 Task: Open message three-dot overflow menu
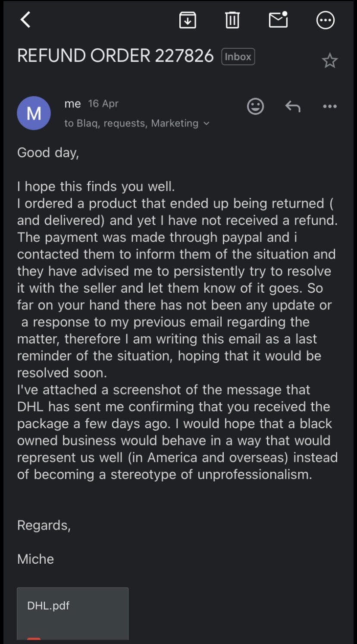click(330, 106)
